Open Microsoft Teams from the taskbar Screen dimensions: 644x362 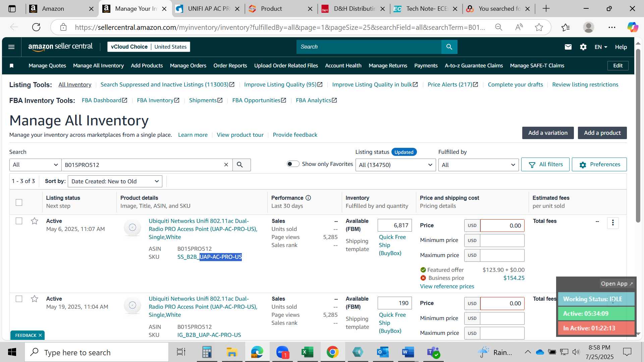pyautogui.click(x=433, y=352)
